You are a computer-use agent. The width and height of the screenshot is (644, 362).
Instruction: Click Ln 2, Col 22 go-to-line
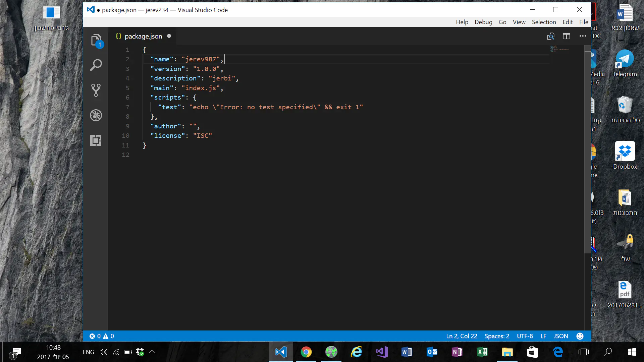pos(462,336)
